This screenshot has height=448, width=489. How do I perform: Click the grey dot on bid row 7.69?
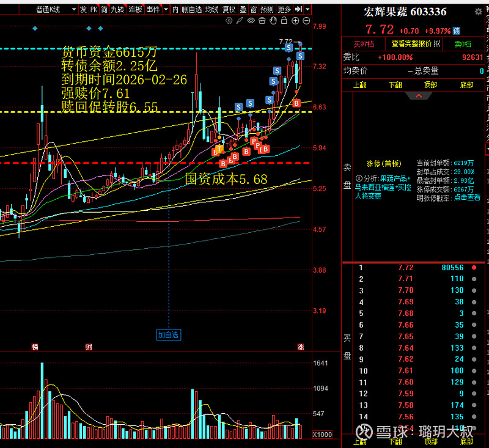(474, 302)
